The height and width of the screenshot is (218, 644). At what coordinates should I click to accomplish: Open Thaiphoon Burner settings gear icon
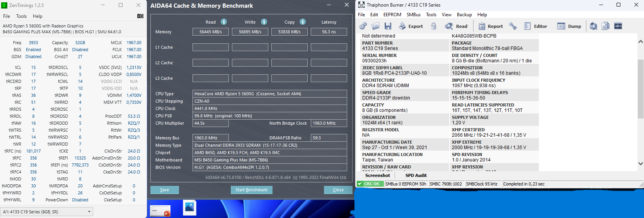pyautogui.click(x=363, y=26)
